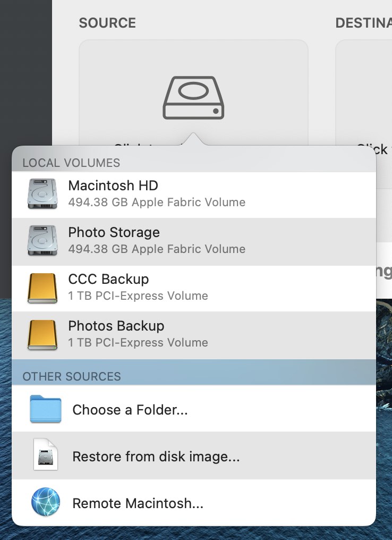Click the blue folder icon for choosing a folder
The height and width of the screenshot is (540, 392).
[x=45, y=409]
